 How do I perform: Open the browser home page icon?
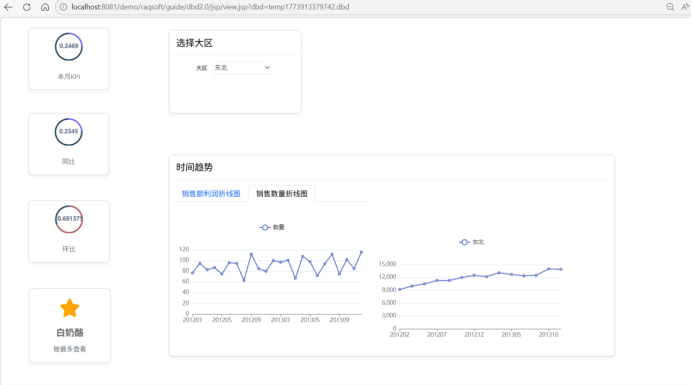(x=45, y=7)
